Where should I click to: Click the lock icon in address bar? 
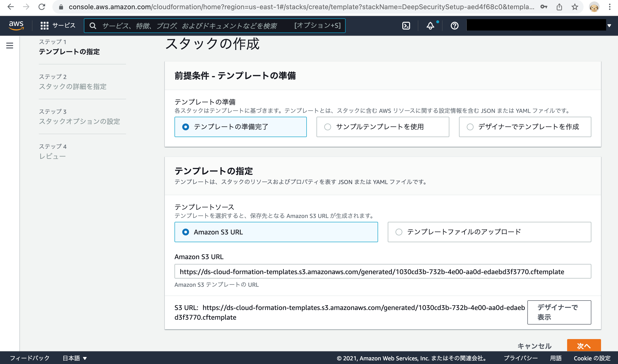[x=61, y=7]
